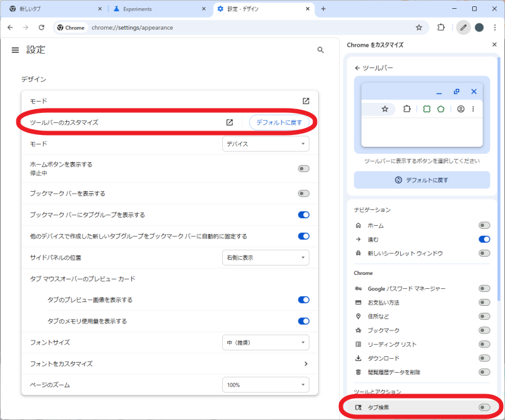Click the trash icon for 閲覧履歴データを削除
Viewport: 505px width, 420px height.
358,372
